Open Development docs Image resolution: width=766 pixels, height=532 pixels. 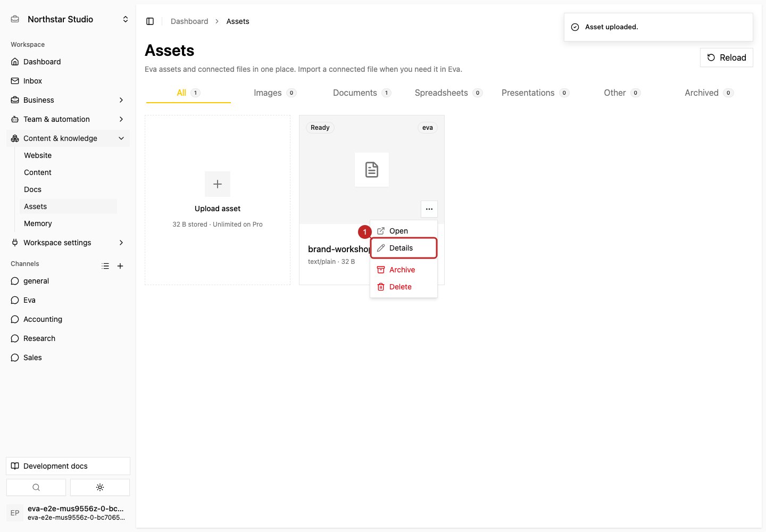[x=68, y=466]
